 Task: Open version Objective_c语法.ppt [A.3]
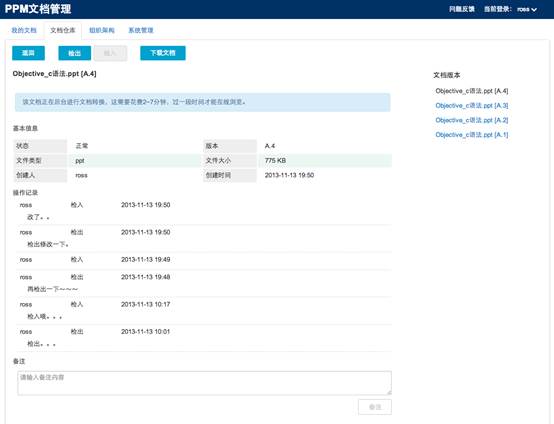[x=472, y=106]
